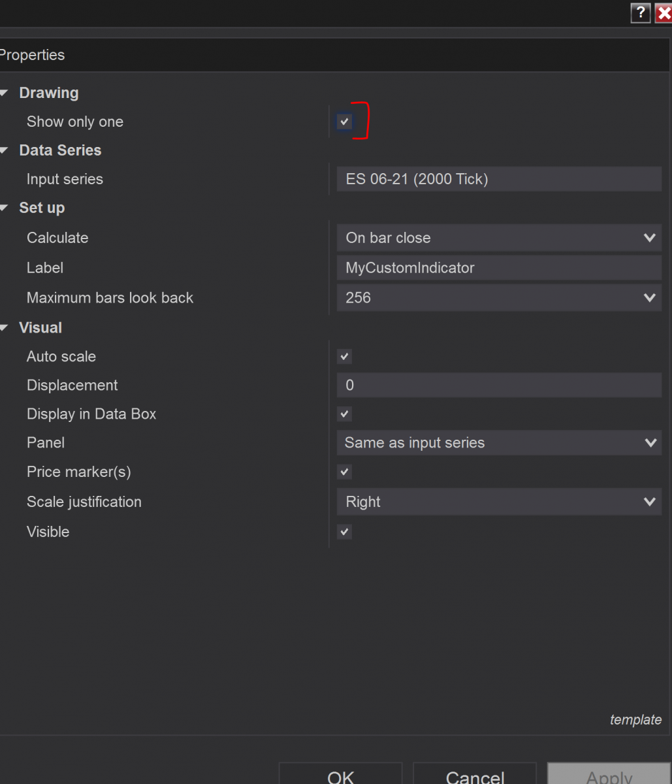This screenshot has height=784, width=672.
Task: Click the Input series field
Action: coord(499,179)
